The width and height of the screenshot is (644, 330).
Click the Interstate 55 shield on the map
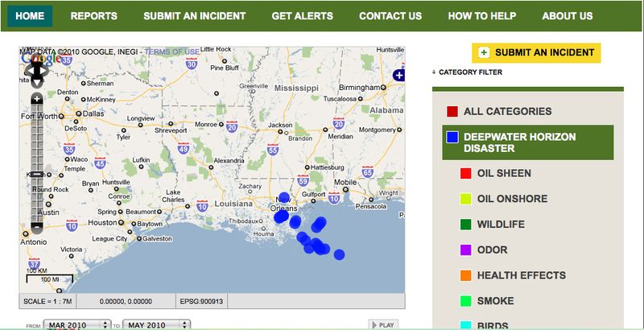click(273, 150)
